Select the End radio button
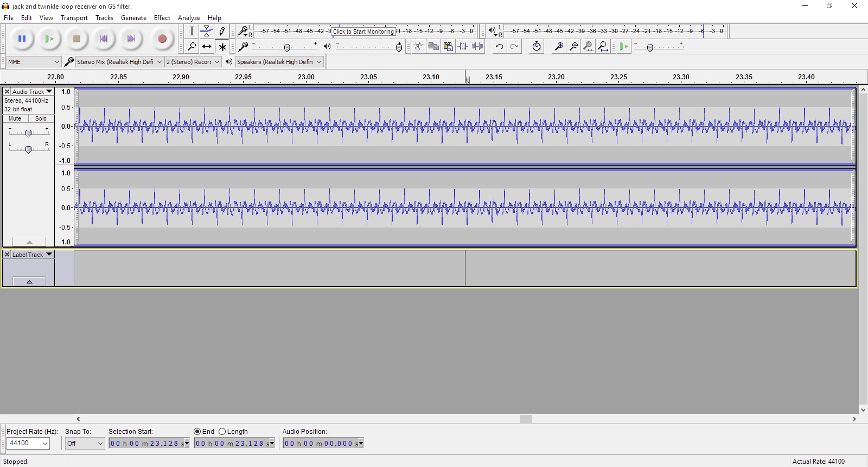The image size is (868, 467). 197,432
